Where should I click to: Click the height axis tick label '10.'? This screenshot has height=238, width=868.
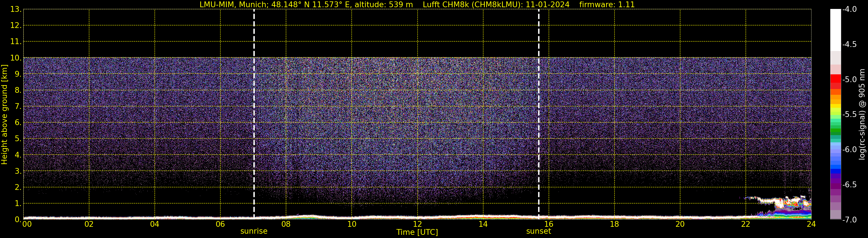coord(16,58)
